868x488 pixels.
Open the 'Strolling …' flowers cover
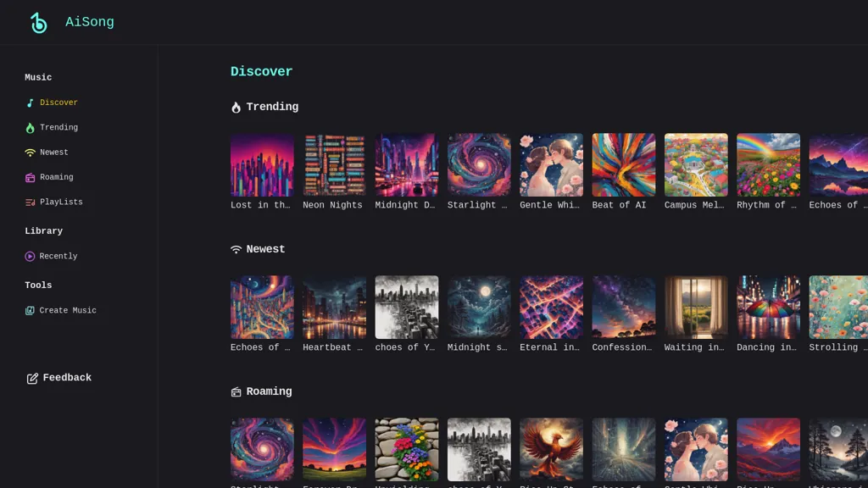(x=838, y=307)
